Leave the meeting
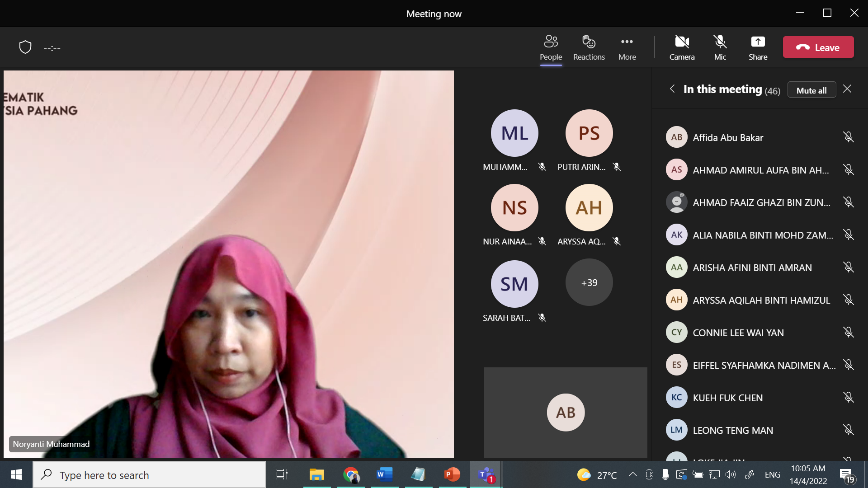 click(818, 47)
